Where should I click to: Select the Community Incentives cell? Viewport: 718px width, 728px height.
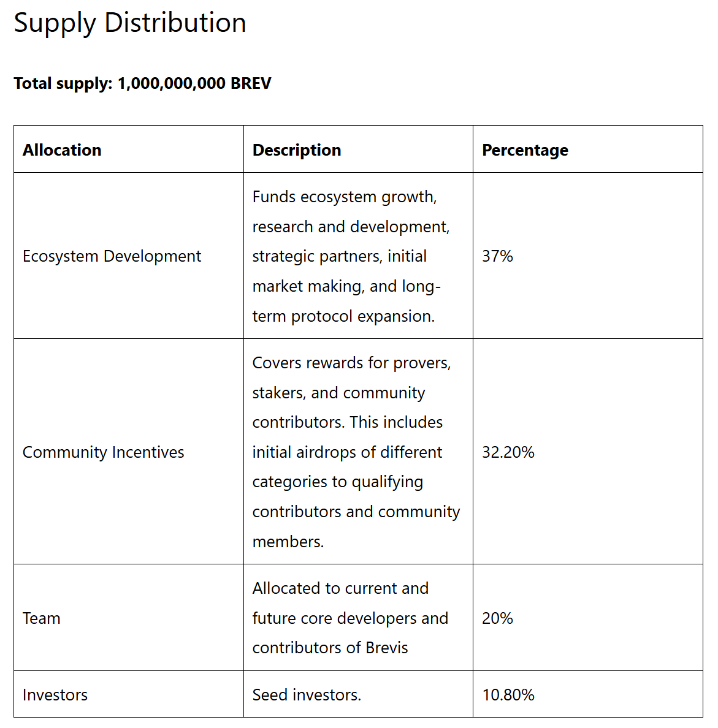coord(103,452)
